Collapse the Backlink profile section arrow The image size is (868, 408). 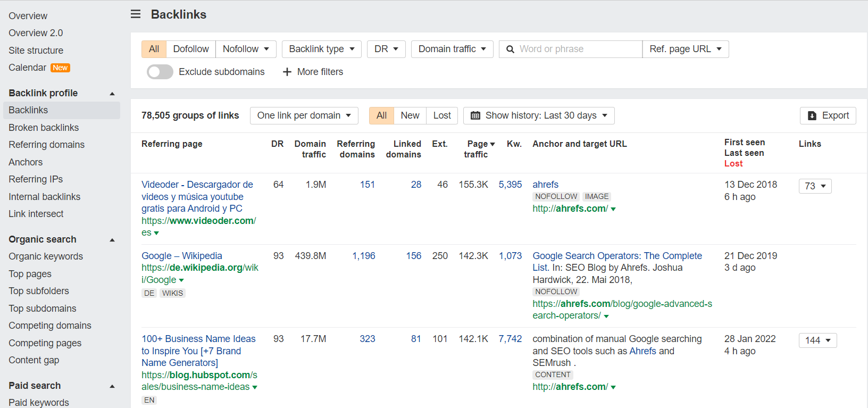click(x=112, y=94)
